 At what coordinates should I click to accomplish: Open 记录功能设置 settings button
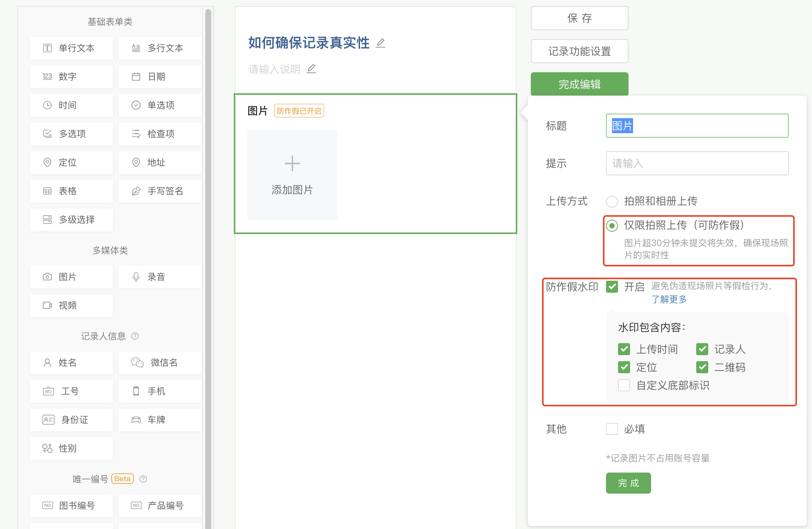pos(579,51)
